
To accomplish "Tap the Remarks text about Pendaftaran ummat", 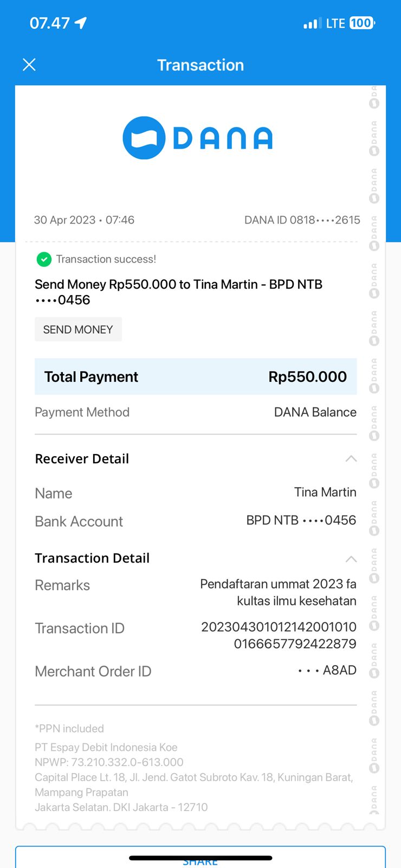I will 278,592.
